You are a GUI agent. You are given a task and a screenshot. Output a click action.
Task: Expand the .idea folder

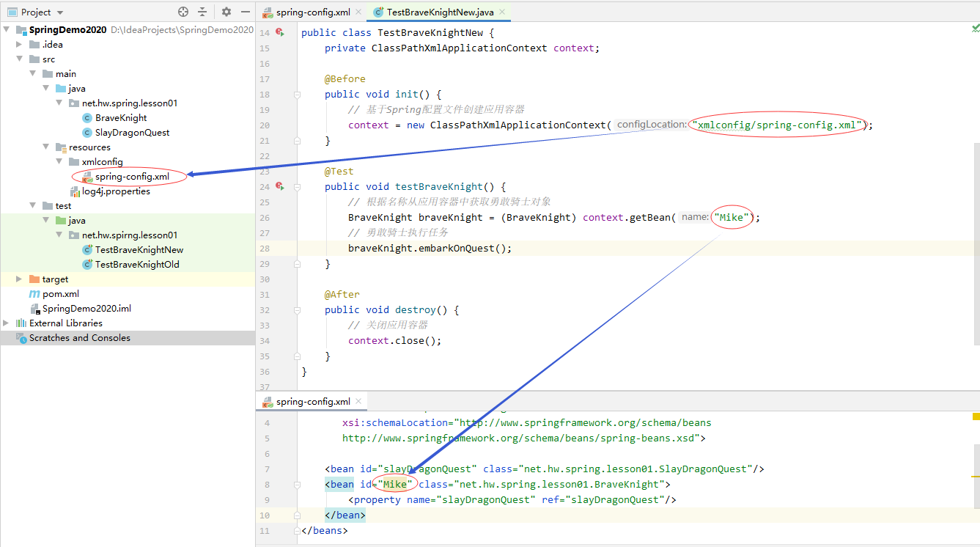pos(20,45)
